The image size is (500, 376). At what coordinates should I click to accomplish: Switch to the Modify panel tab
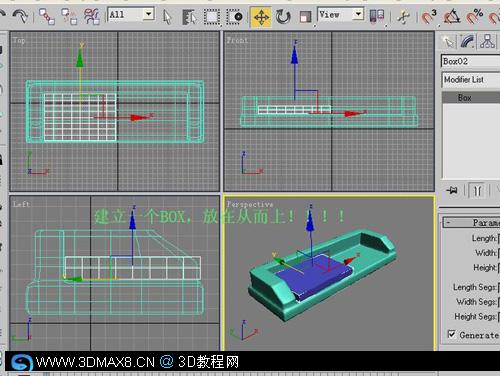click(x=468, y=42)
